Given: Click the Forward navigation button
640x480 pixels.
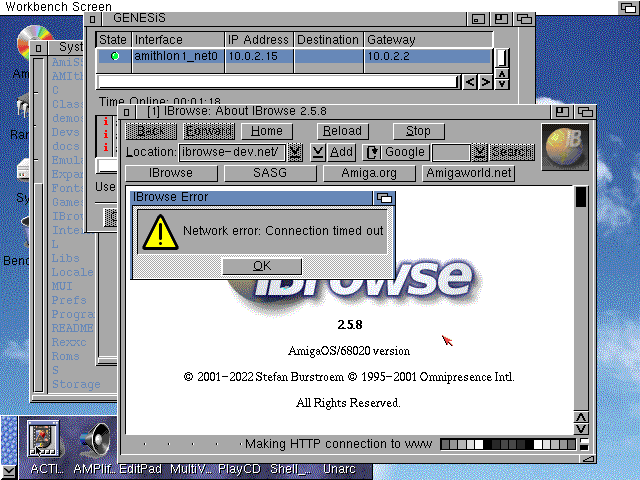Looking at the screenshot, I should [209, 131].
